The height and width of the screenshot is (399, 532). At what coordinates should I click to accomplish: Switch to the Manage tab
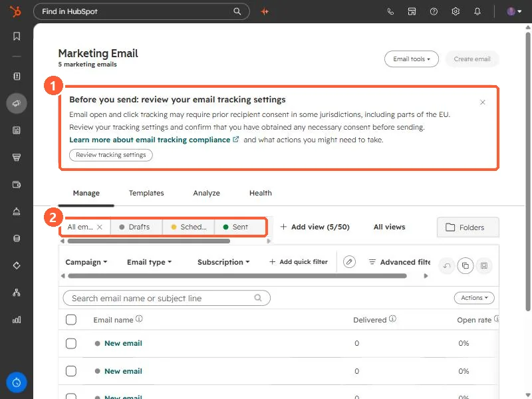[x=86, y=193]
